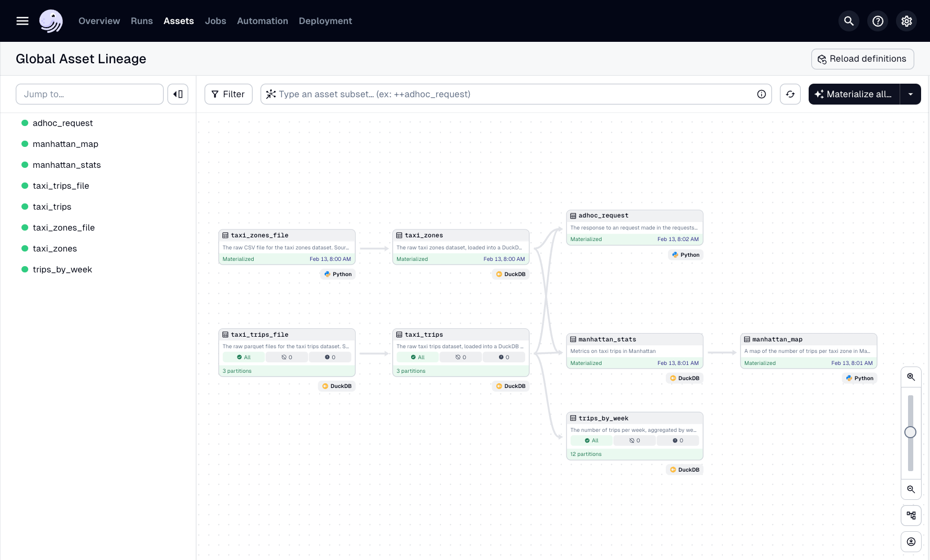The height and width of the screenshot is (560, 930).
Task: Select the re-layout graph icon
Action: click(911, 516)
